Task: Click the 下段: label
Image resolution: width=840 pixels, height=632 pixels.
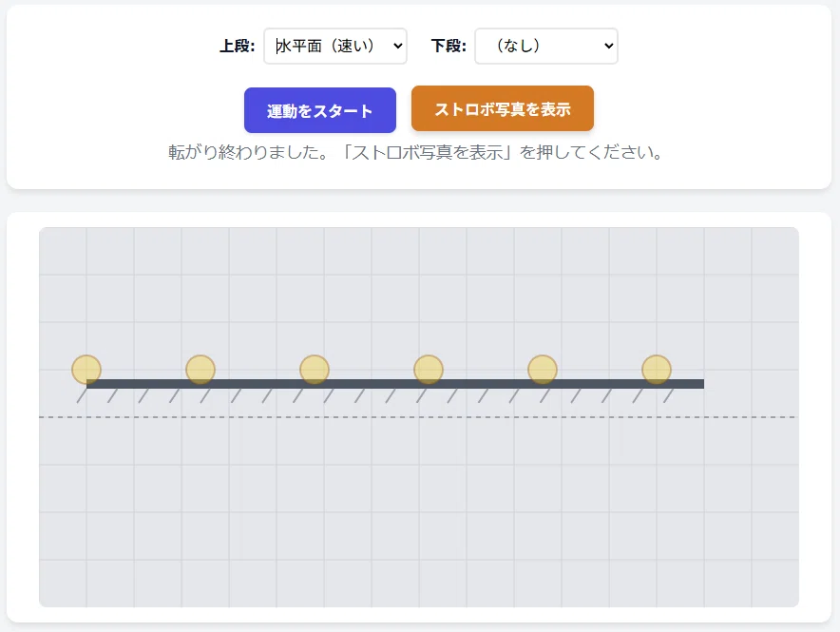Action: [449, 46]
